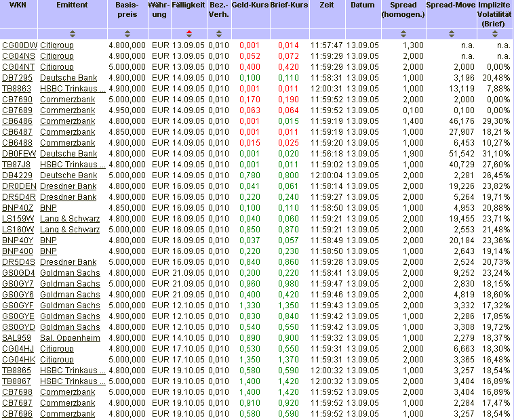Click Citigroup emitter in CG04HJ row
This screenshot has width=514, height=420.
(57, 348)
